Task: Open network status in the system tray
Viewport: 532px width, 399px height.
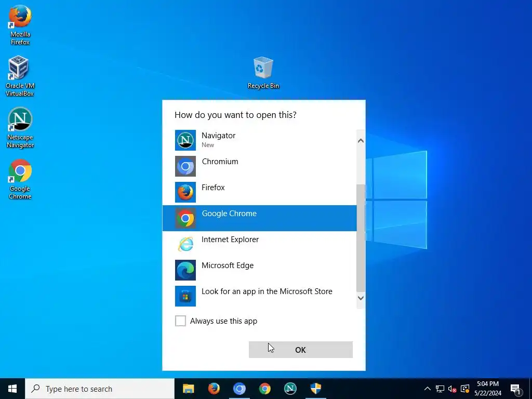Action: (x=440, y=389)
